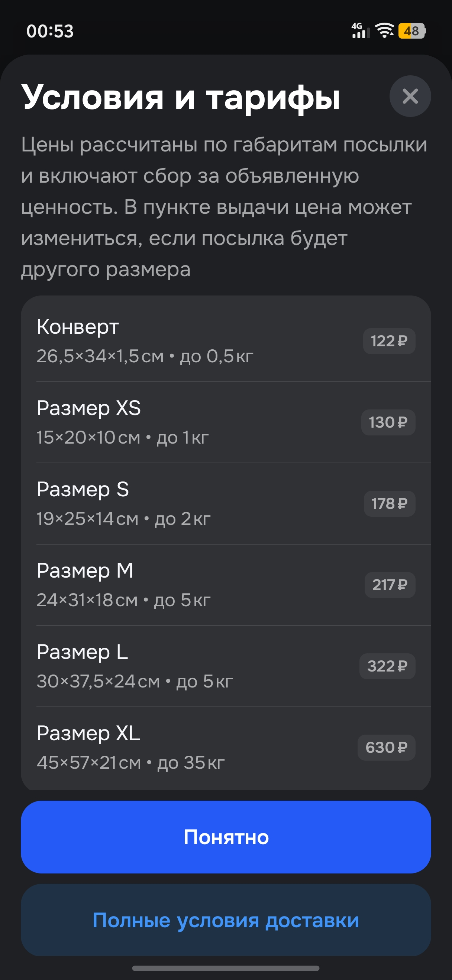Select the Конверт tariff row
This screenshot has height=980, width=452.
click(x=190, y=341)
